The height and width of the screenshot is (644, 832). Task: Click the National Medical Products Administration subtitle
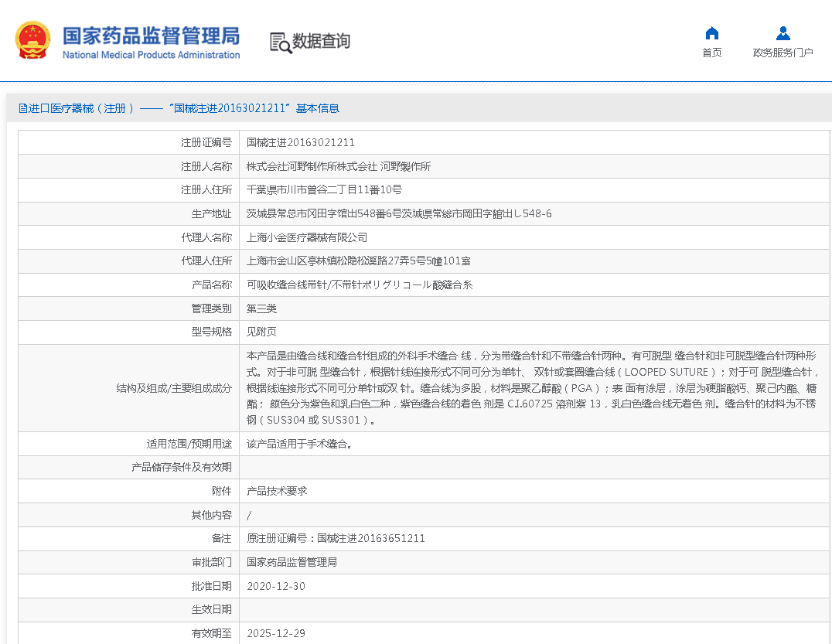150,55
